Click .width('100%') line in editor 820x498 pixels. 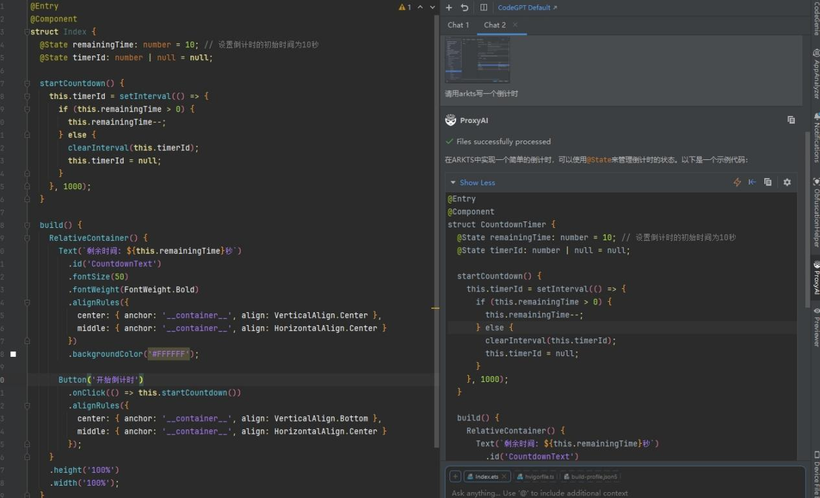84,483
